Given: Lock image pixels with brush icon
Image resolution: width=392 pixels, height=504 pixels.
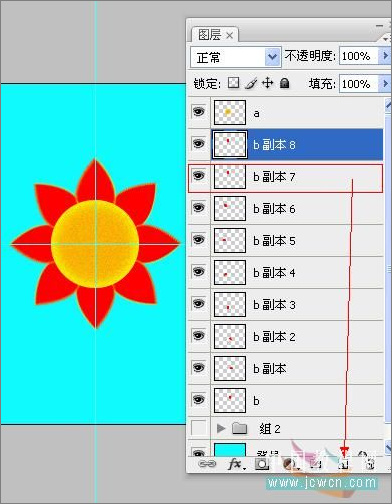Looking at the screenshot, I should [x=251, y=83].
